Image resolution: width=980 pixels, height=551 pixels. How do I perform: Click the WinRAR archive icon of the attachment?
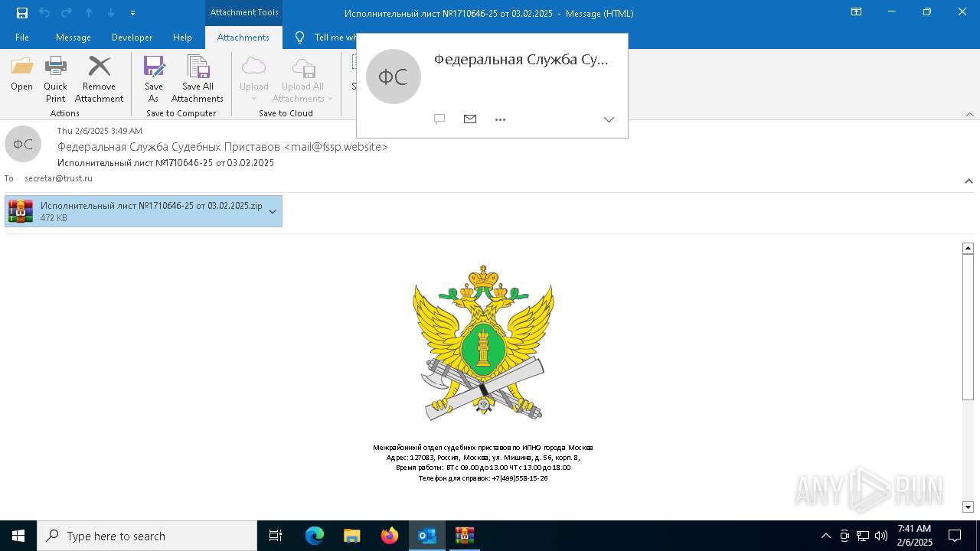(x=21, y=211)
